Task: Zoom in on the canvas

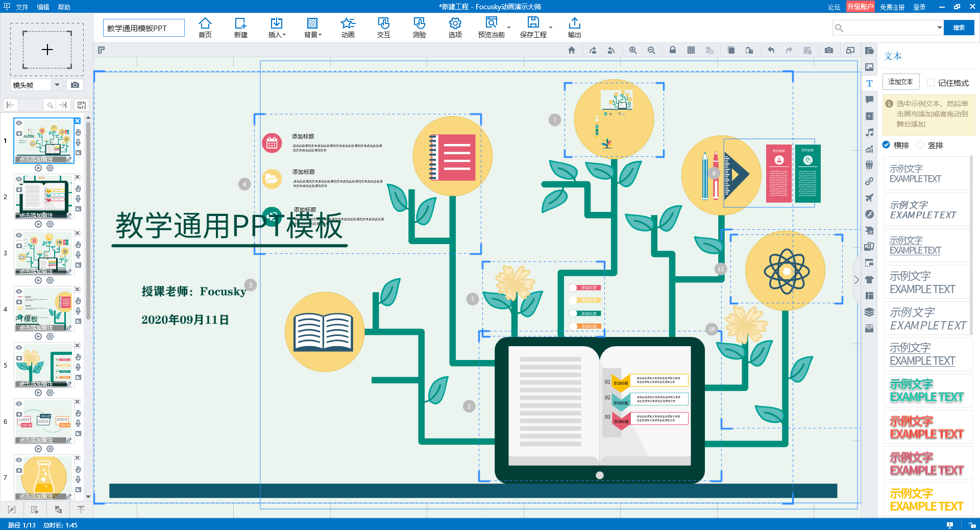Action: tap(633, 50)
